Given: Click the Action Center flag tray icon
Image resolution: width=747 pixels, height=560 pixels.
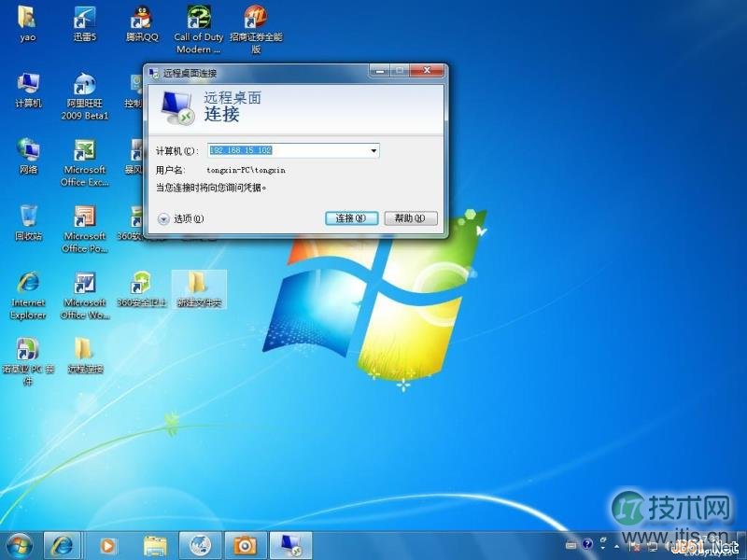Looking at the screenshot, I should tap(633, 546).
